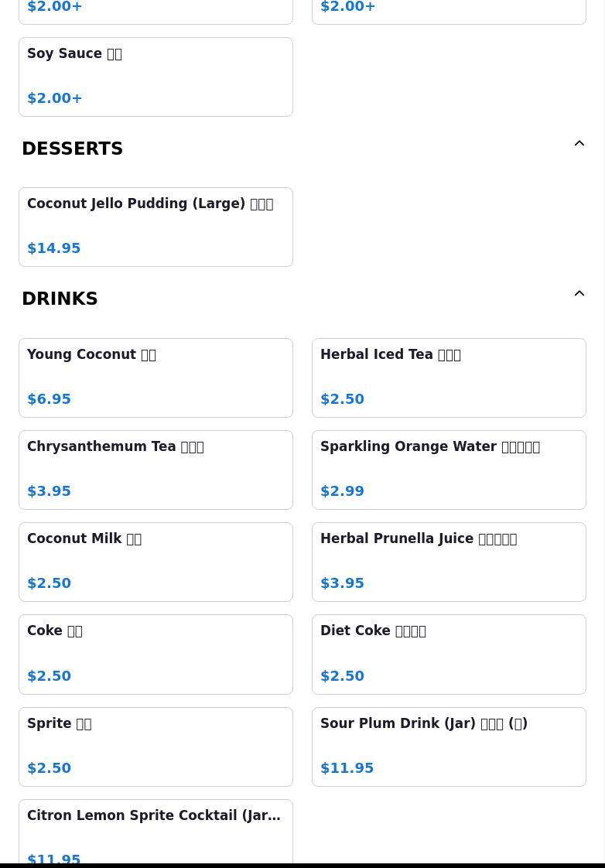Image resolution: width=605 pixels, height=868 pixels.
Task: Click the $14.95 price on pudding
Action: (x=53, y=248)
